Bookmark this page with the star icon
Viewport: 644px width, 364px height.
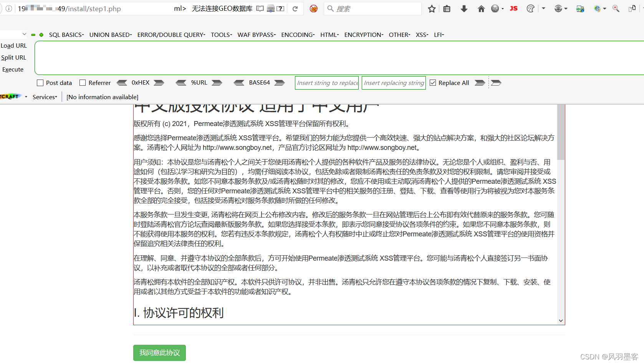point(432,8)
